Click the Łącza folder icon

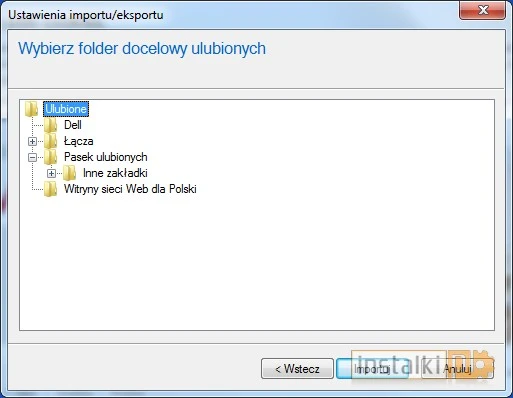(51, 141)
